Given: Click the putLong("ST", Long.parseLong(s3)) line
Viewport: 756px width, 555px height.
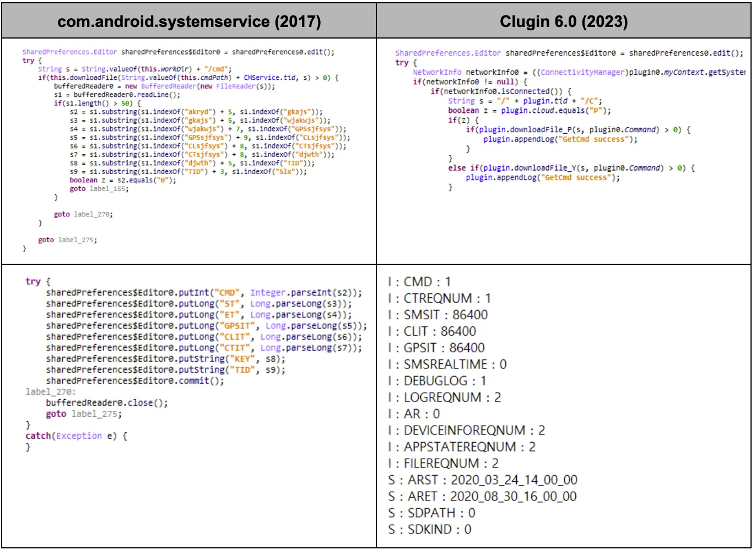Looking at the screenshot, I should 198,304.
